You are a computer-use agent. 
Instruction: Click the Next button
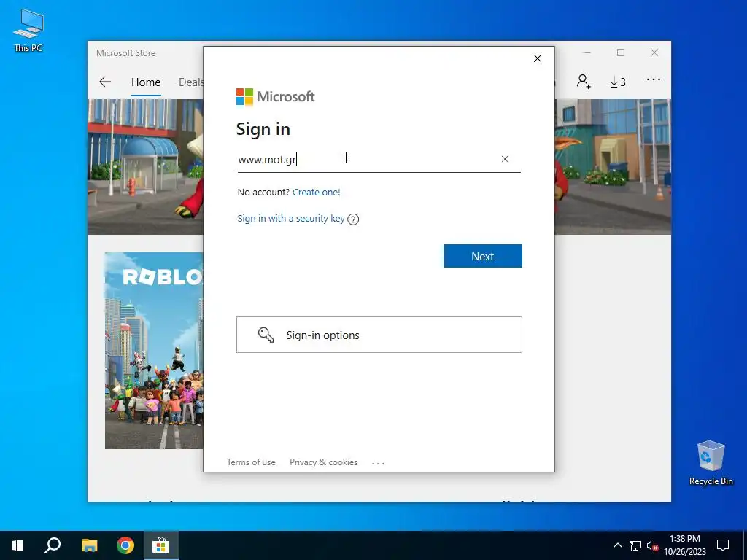pos(483,256)
